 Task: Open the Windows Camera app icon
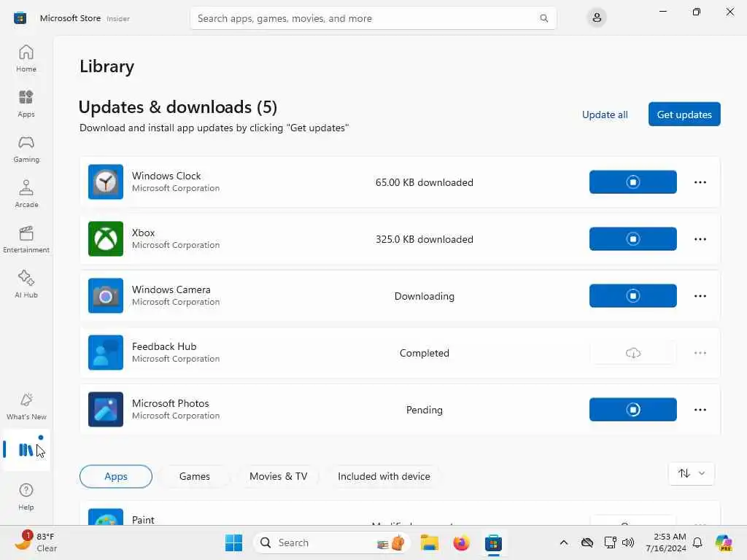point(106,296)
